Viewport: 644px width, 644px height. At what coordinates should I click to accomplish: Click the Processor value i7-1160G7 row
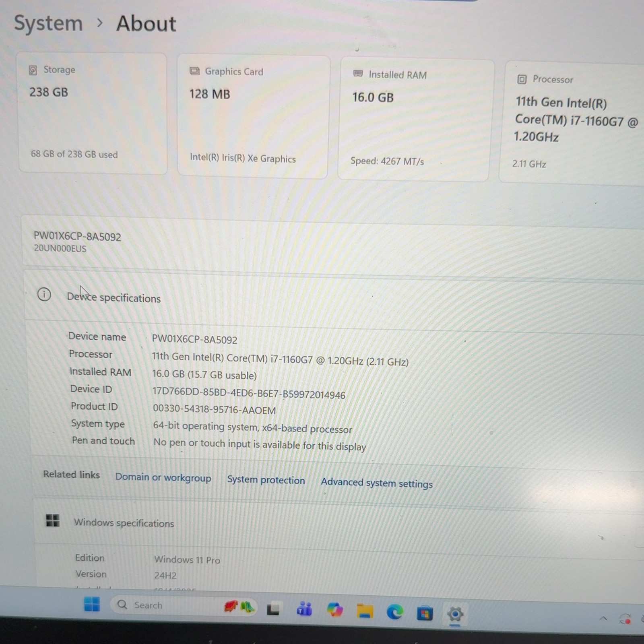tap(280, 359)
